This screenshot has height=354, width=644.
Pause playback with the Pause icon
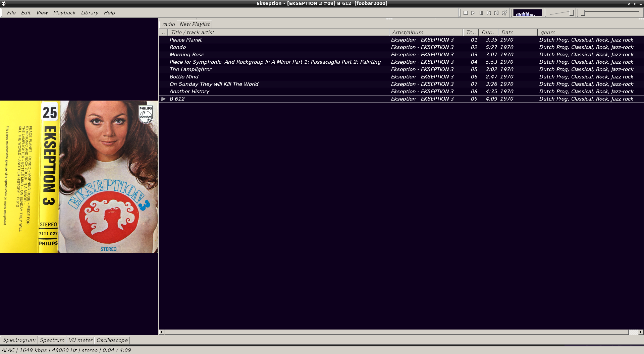[481, 13]
